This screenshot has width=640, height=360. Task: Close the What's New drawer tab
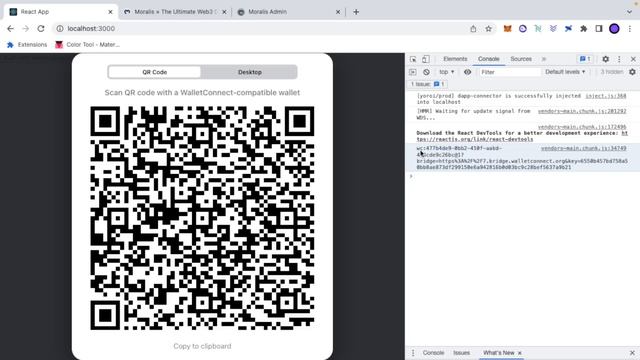[x=520, y=353]
